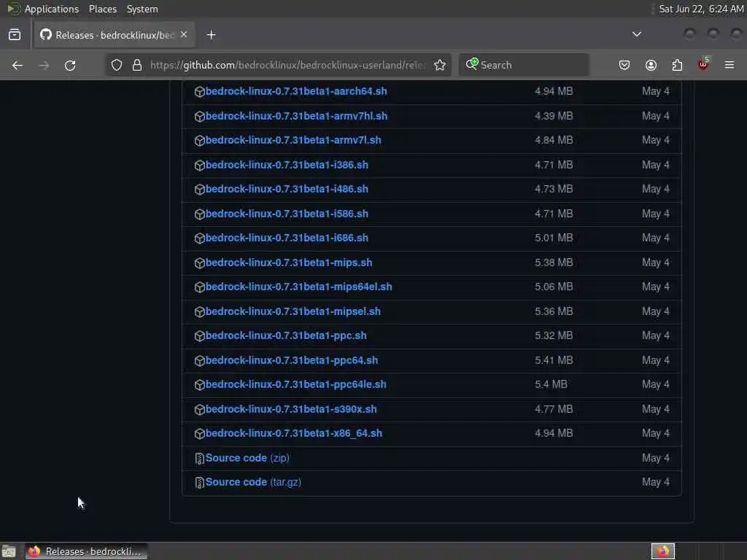
Task: Download bedrock-linux-0.7.31beta1-mipsel.sh
Action: click(x=293, y=311)
